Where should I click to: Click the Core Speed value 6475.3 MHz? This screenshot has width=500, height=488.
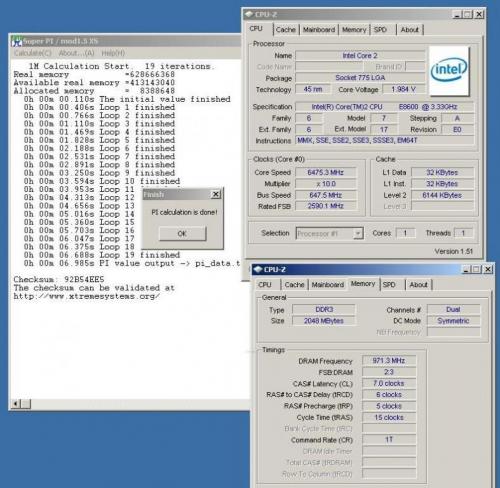click(326, 172)
